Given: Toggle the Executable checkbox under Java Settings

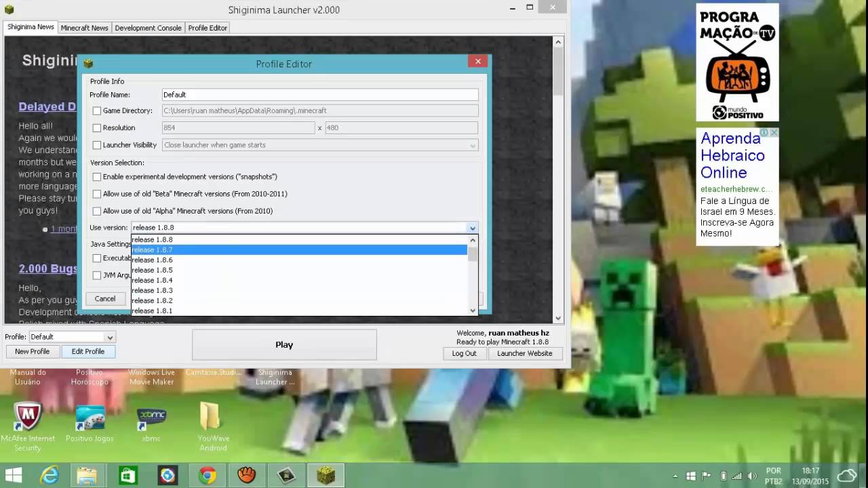Looking at the screenshot, I should (97, 258).
